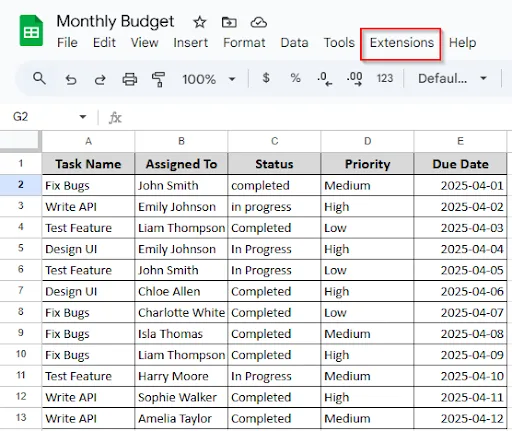Open the Default font dropdown

click(452, 79)
